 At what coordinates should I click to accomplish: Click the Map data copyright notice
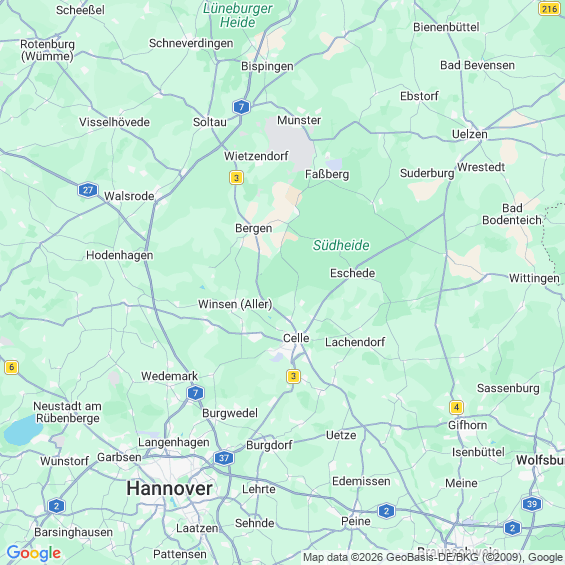point(433,557)
